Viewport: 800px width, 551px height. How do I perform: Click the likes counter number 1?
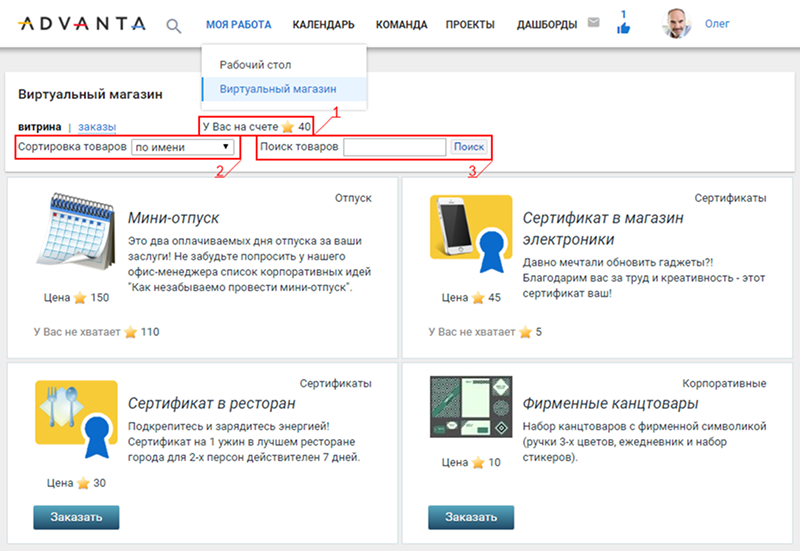[x=623, y=14]
